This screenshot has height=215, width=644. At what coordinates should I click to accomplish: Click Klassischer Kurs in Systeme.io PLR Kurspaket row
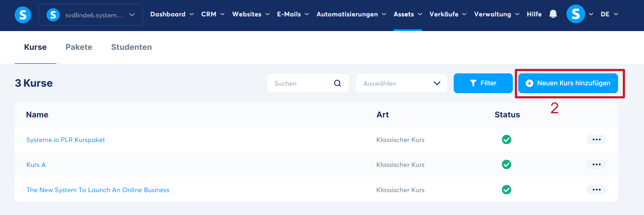(400, 140)
